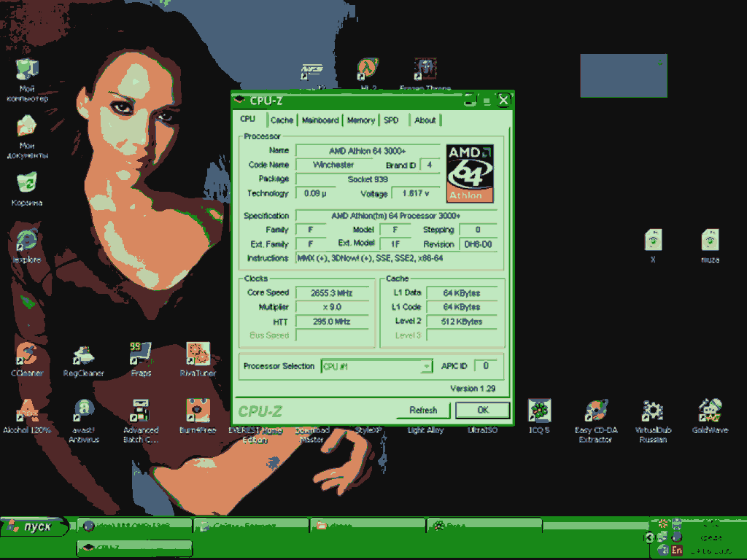747x560 pixels.
Task: Switch to the SPD tab
Action: point(391,120)
